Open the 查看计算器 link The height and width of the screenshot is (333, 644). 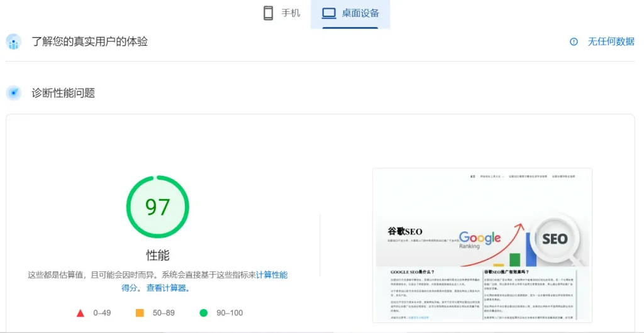(x=168, y=288)
